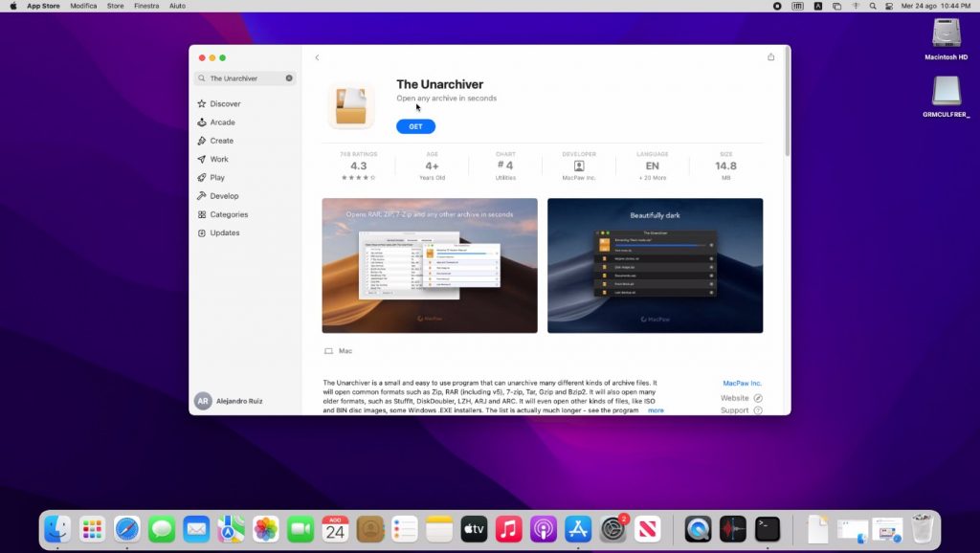The image size is (980, 553).
Task: Open the MacPaw Inc. developer link
Action: (x=742, y=383)
